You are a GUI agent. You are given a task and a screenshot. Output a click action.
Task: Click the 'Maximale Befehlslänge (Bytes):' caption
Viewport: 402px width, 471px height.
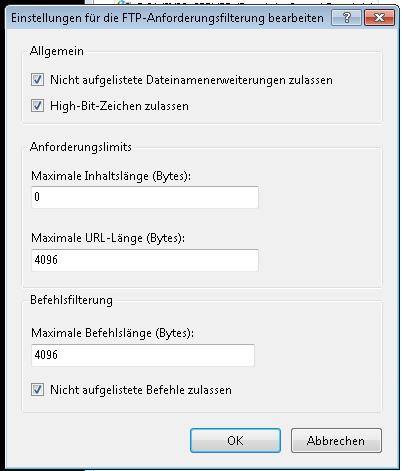coord(112,333)
